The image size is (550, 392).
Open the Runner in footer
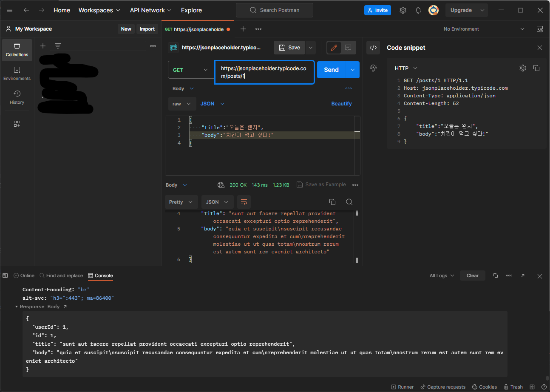pyautogui.click(x=402, y=387)
